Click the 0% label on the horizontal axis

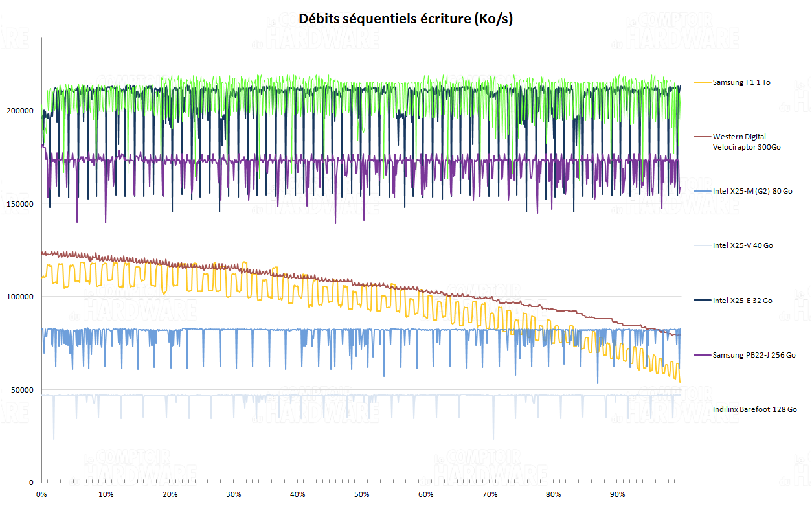point(41,494)
